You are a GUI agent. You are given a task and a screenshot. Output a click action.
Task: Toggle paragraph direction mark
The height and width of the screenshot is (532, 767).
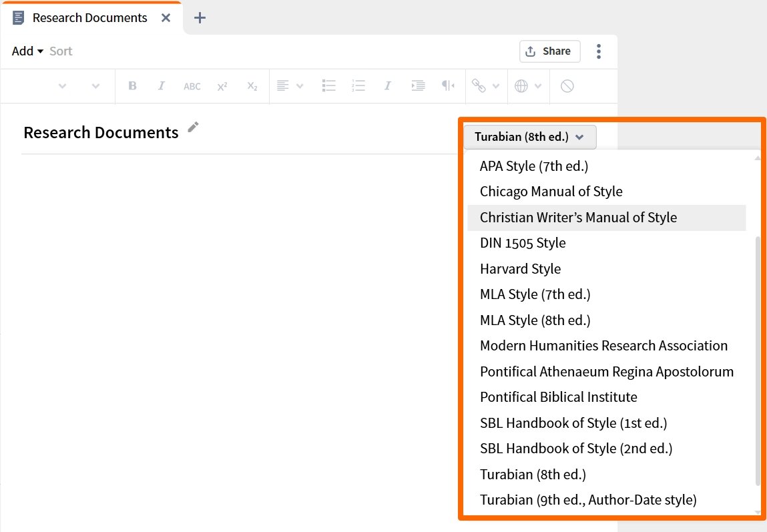447,85
